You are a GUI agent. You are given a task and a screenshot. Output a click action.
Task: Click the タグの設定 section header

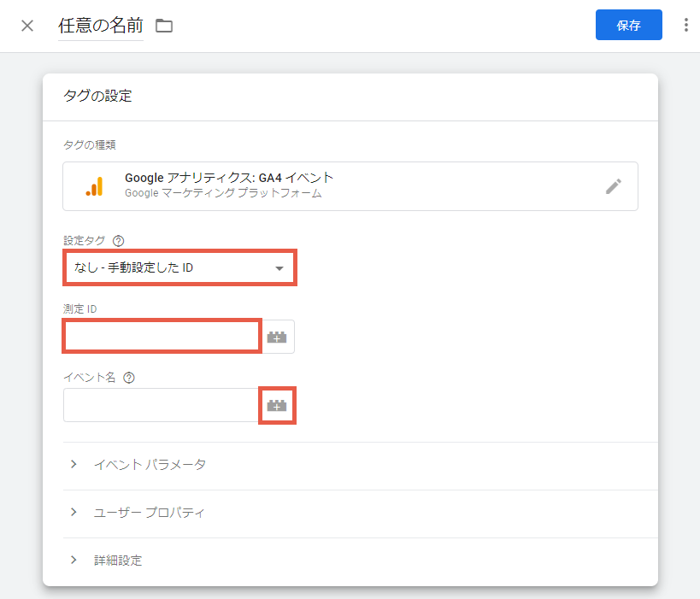97,96
